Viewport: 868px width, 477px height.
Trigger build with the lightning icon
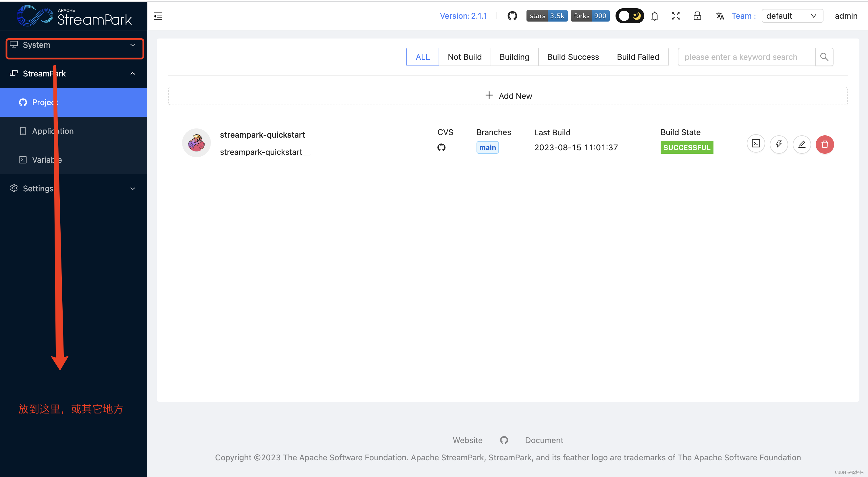point(779,144)
